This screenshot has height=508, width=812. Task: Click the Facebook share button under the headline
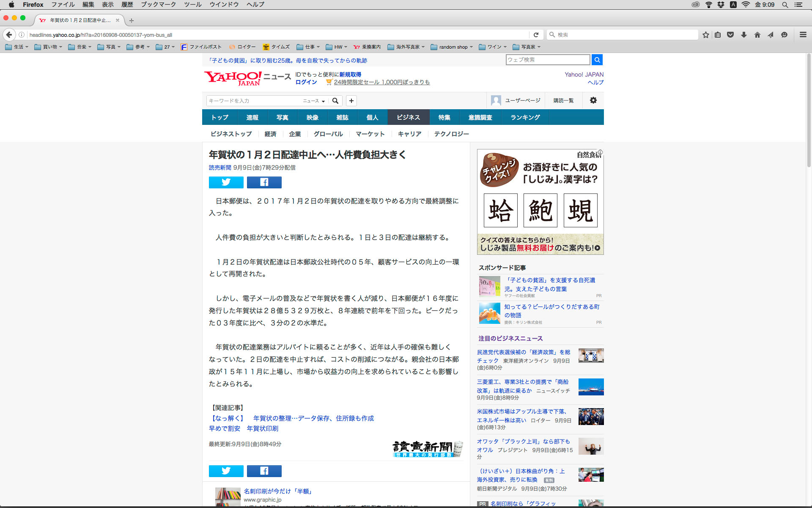[x=264, y=182]
